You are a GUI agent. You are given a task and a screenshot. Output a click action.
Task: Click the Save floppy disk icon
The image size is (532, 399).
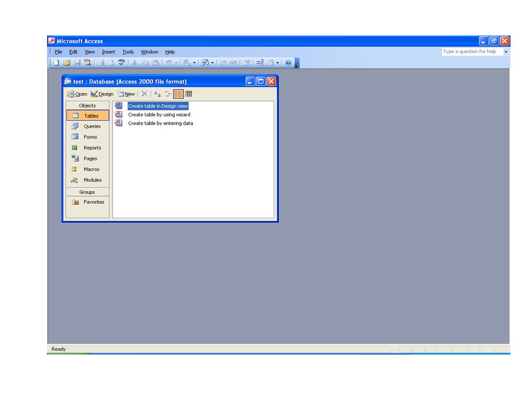point(78,63)
